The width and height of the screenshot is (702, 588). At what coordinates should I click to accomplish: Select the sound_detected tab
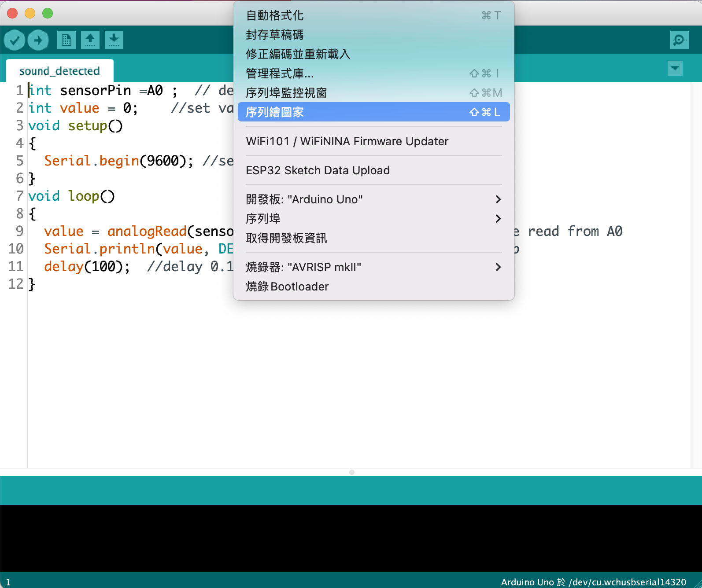click(x=60, y=71)
